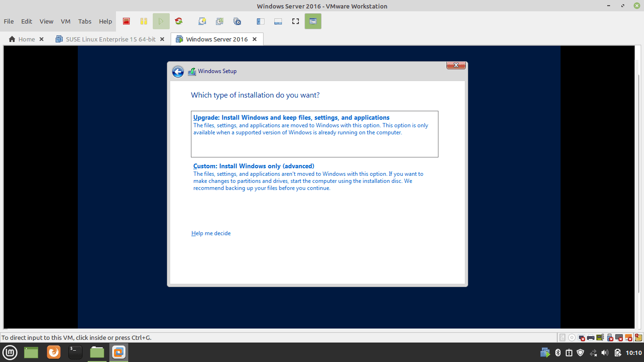Click the Help me decide link

211,233
